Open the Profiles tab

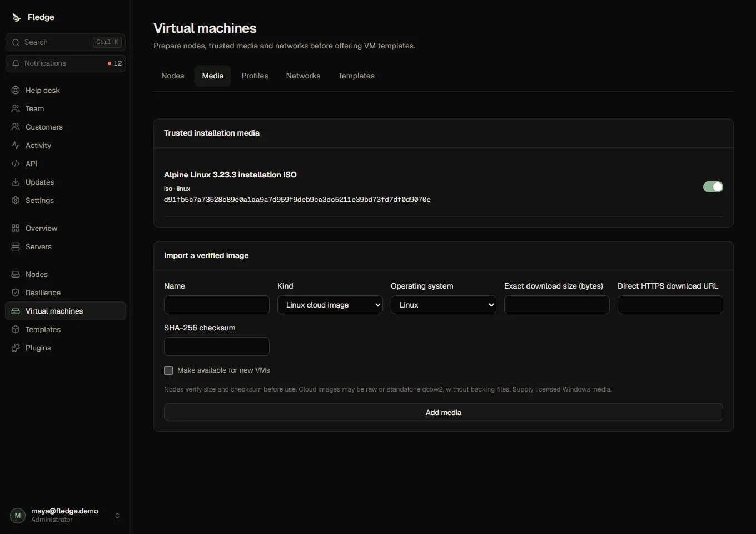(255, 76)
